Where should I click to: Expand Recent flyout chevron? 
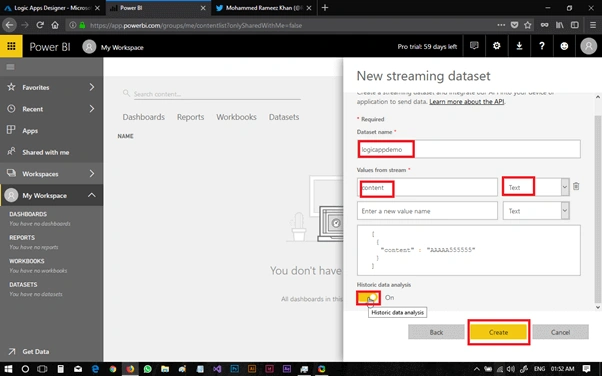tap(92, 109)
